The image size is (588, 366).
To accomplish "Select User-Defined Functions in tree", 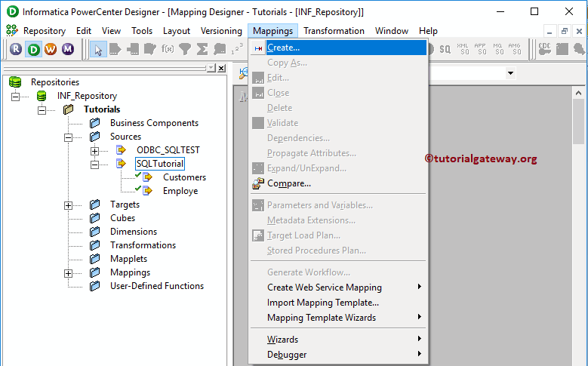I will pyautogui.click(x=157, y=286).
